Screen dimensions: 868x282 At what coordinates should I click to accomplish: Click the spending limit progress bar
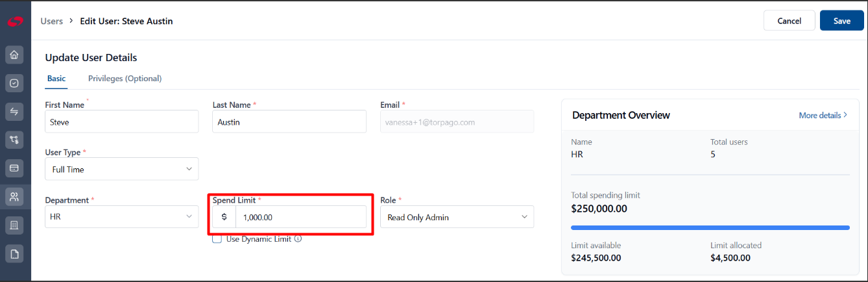pyautogui.click(x=710, y=228)
